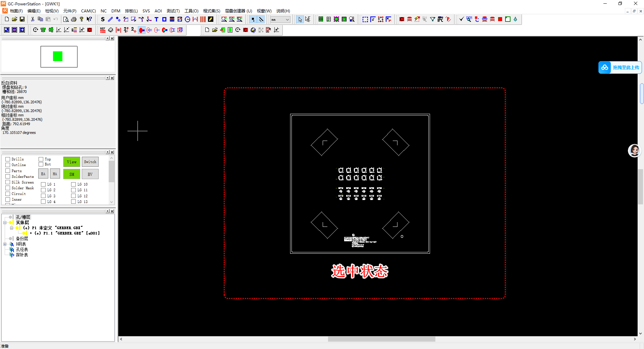This screenshot has height=349, width=644.
Task: Collapse the P1 GERBER.GBX tree node
Action: pyautogui.click(x=11, y=228)
